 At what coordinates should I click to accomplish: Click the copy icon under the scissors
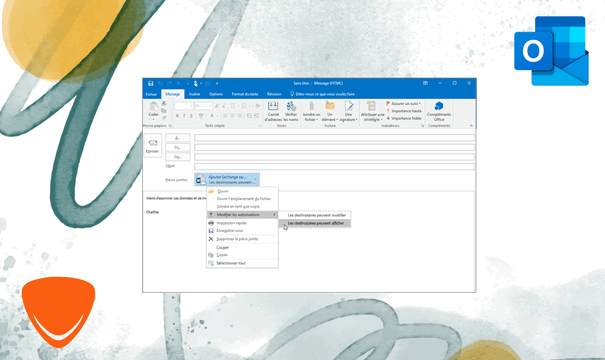click(164, 110)
